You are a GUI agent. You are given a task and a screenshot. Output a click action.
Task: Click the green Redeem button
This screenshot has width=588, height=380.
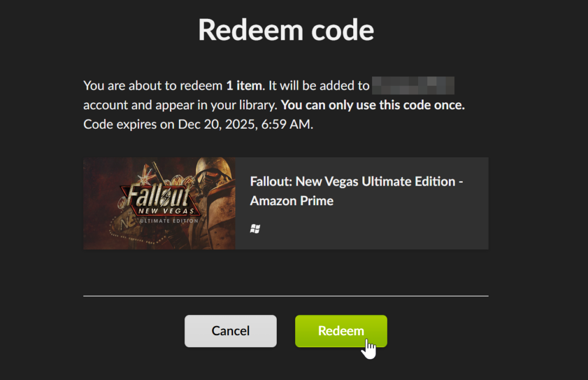[341, 331]
